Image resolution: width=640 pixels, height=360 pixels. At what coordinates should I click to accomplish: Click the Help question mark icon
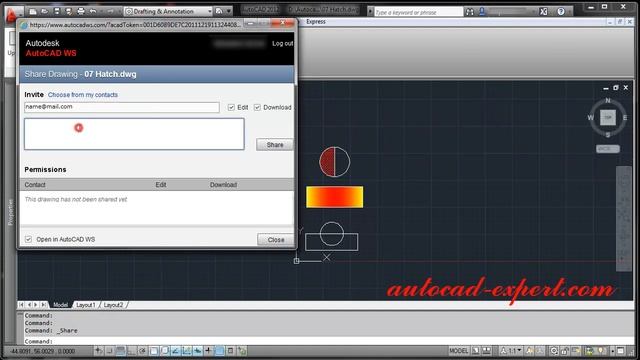(561, 11)
